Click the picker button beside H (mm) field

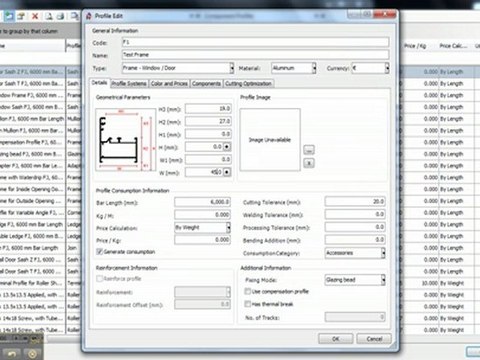click(x=227, y=147)
